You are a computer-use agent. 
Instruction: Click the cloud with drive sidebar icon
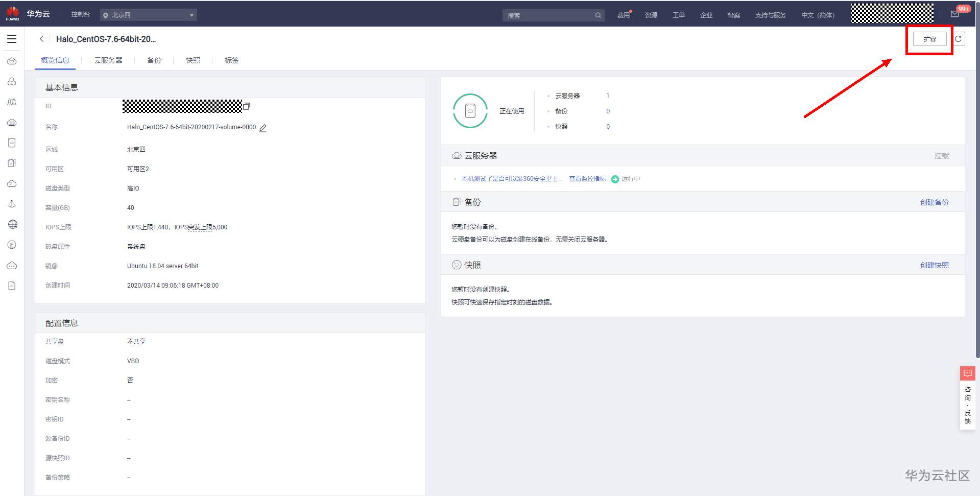[12, 123]
